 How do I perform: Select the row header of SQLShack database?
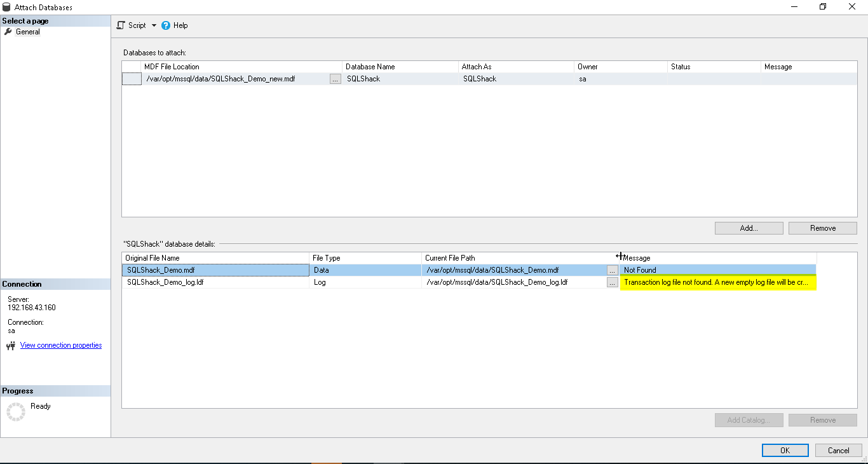(132, 79)
